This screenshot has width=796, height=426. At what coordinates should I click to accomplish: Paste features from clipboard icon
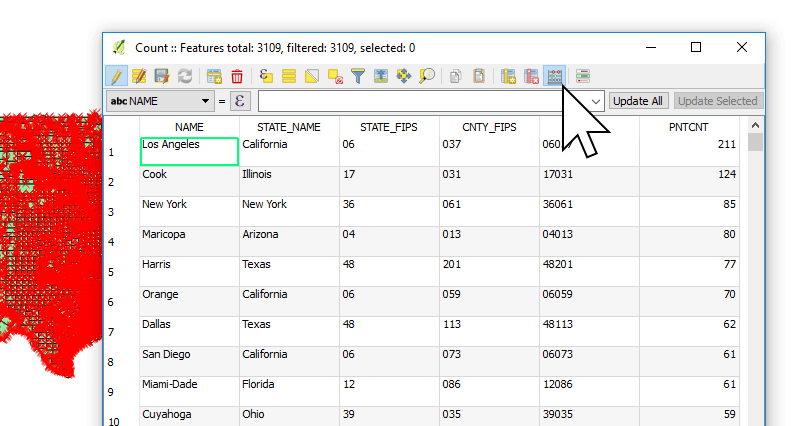tap(479, 76)
